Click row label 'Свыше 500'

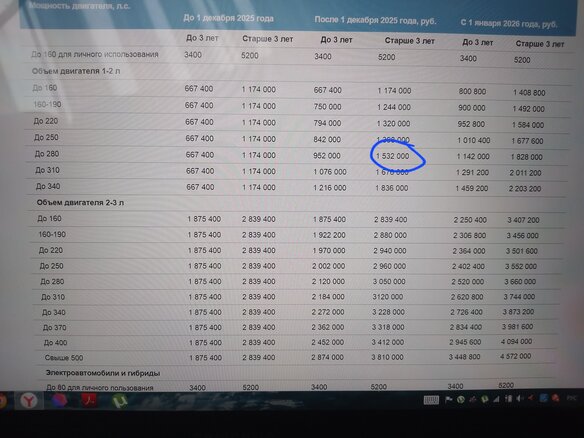point(64,358)
